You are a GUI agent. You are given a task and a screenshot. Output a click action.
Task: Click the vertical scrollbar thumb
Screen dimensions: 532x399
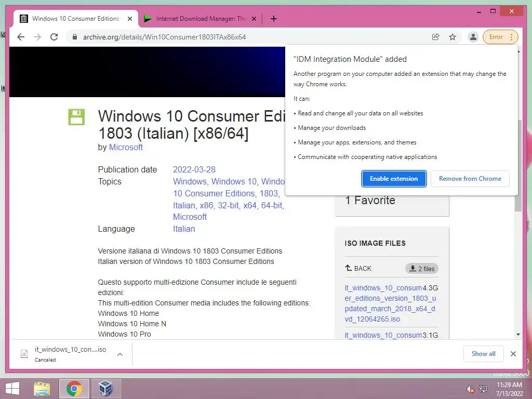518,166
